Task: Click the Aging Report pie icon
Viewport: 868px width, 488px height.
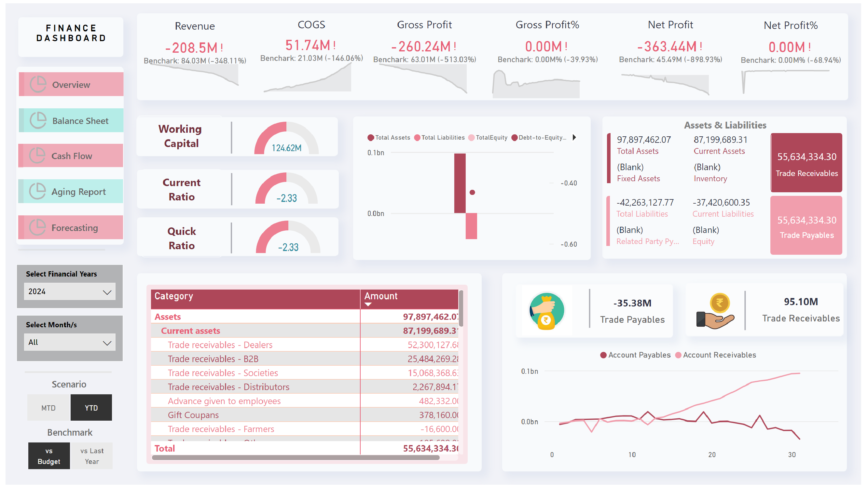Action: (38, 191)
